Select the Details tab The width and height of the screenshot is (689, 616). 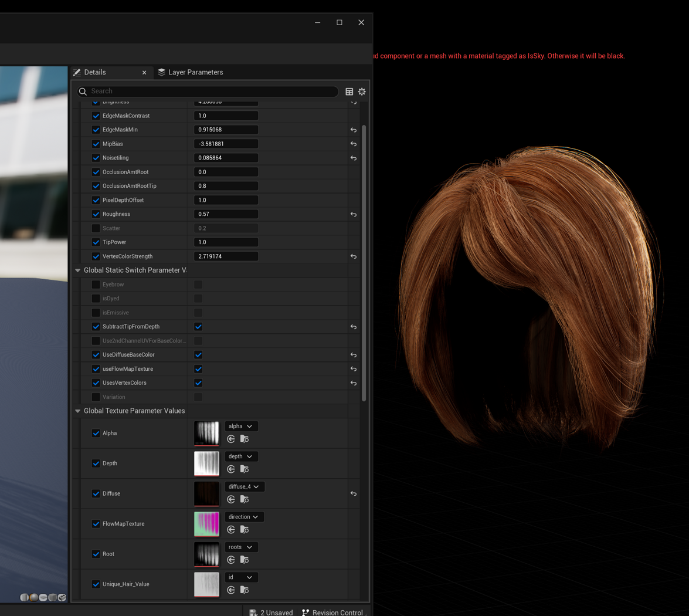click(95, 72)
